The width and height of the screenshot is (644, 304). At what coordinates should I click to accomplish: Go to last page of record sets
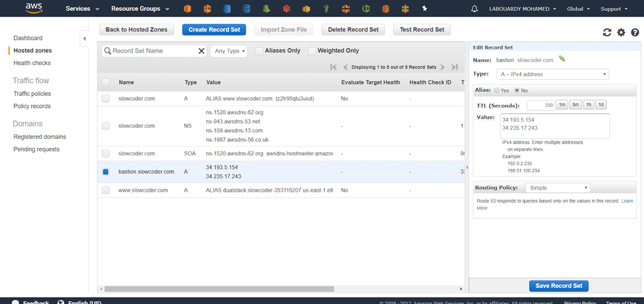(x=454, y=68)
